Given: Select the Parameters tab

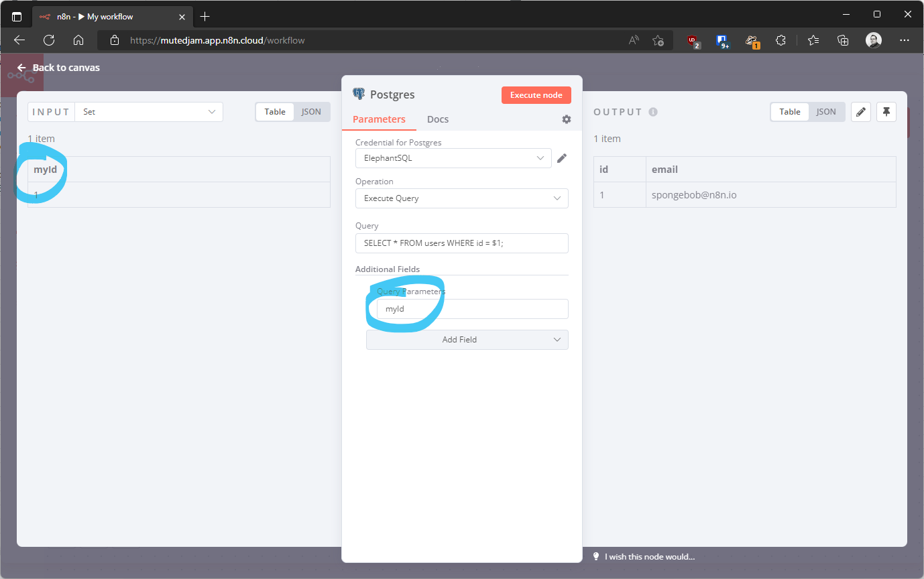Looking at the screenshot, I should pos(379,119).
